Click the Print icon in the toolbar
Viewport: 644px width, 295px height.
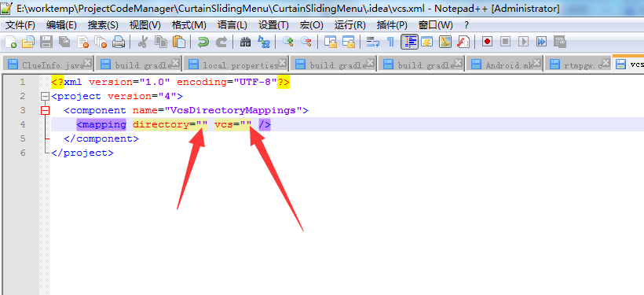click(x=119, y=42)
